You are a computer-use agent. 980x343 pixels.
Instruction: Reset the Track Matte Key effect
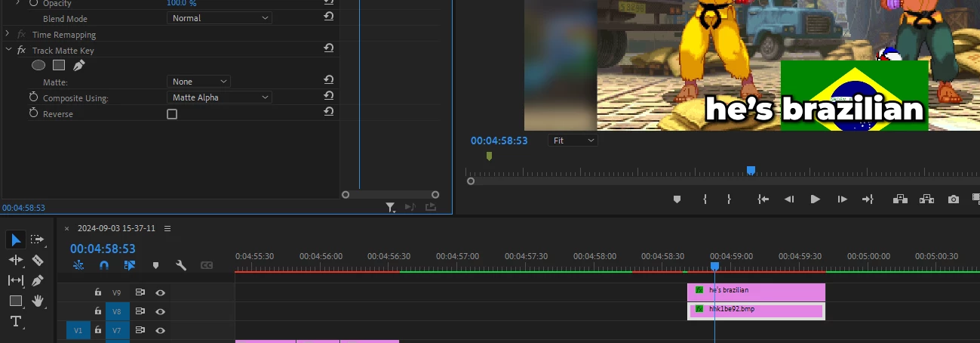click(329, 48)
